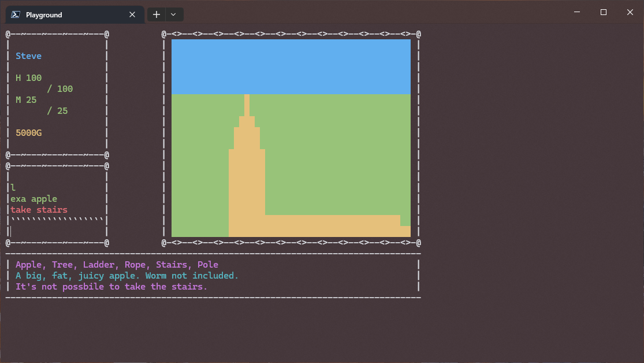Click the object list starting with Apple
This screenshot has height=363, width=644.
[x=117, y=265]
